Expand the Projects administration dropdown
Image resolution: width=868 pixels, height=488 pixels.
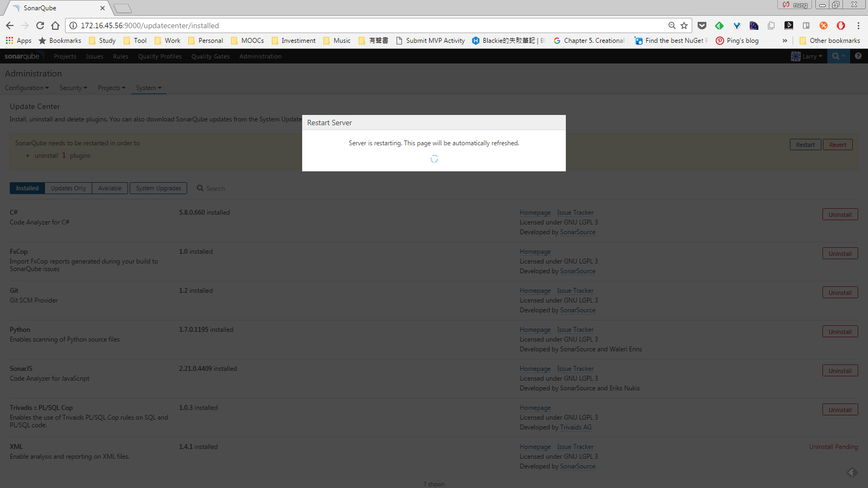[111, 88]
